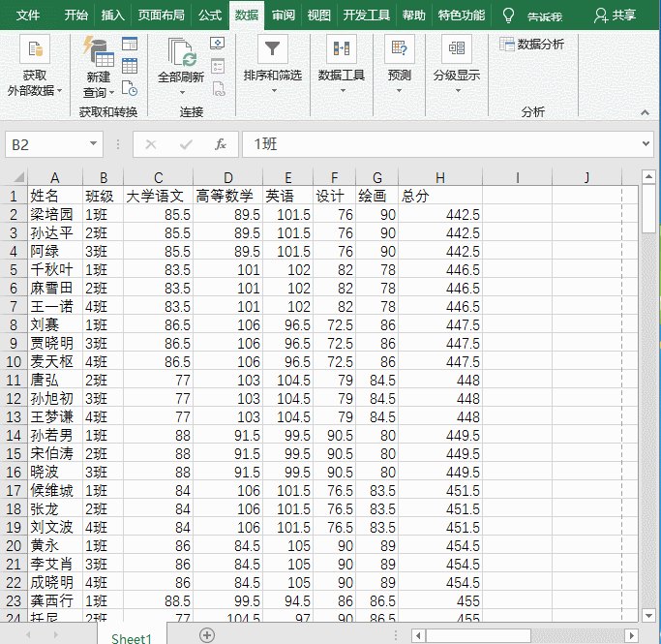The height and width of the screenshot is (644, 661).
Task: Click the Get External Data icon
Action: 35,49
